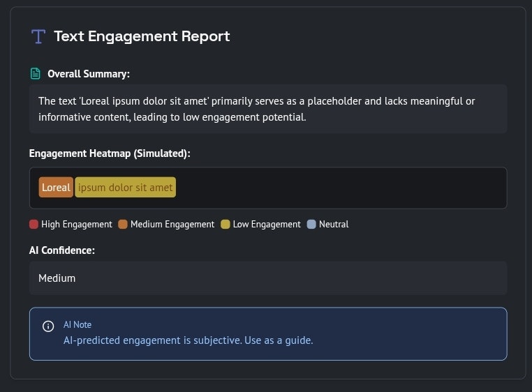Click the 'ipsum dolor sit amet' heatmap segment
The width and height of the screenshot is (532, 392).
click(126, 187)
